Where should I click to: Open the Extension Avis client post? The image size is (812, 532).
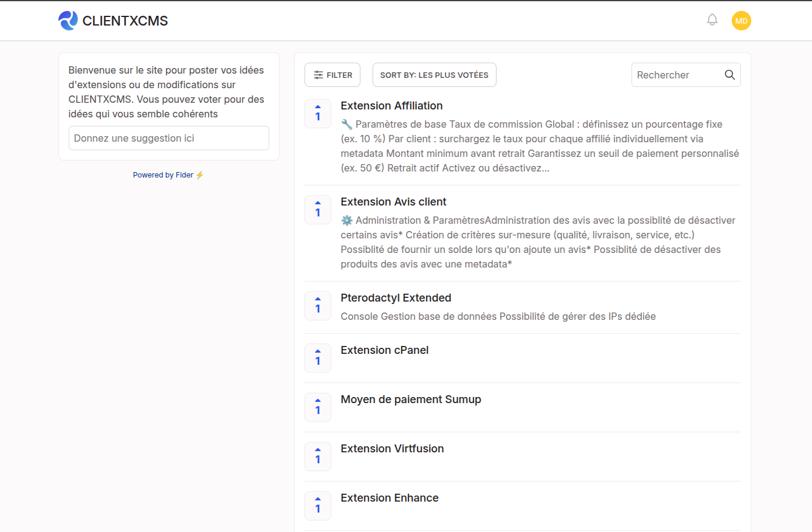click(394, 202)
